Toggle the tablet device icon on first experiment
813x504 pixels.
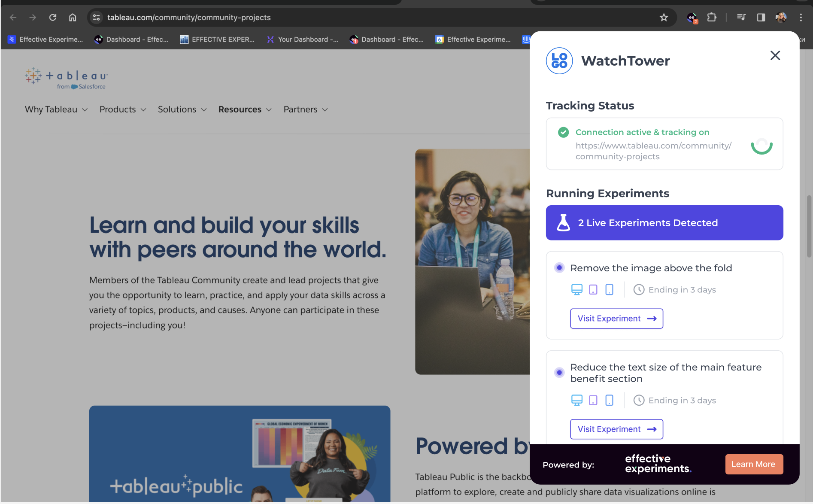[x=593, y=289]
